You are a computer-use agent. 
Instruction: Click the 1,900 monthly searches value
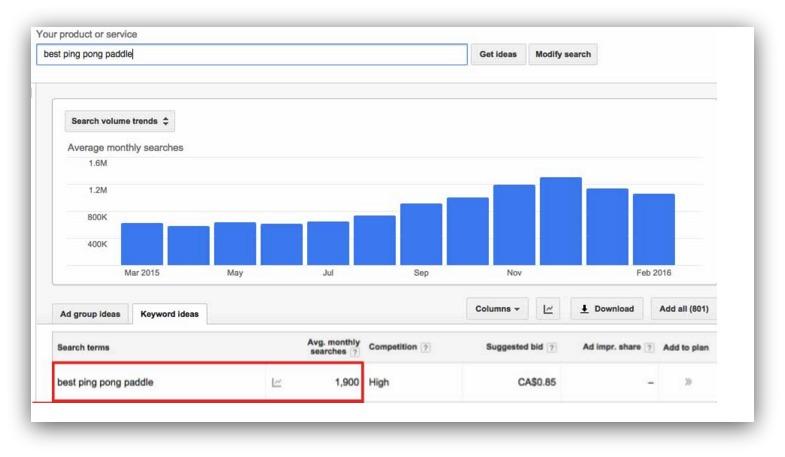click(347, 382)
